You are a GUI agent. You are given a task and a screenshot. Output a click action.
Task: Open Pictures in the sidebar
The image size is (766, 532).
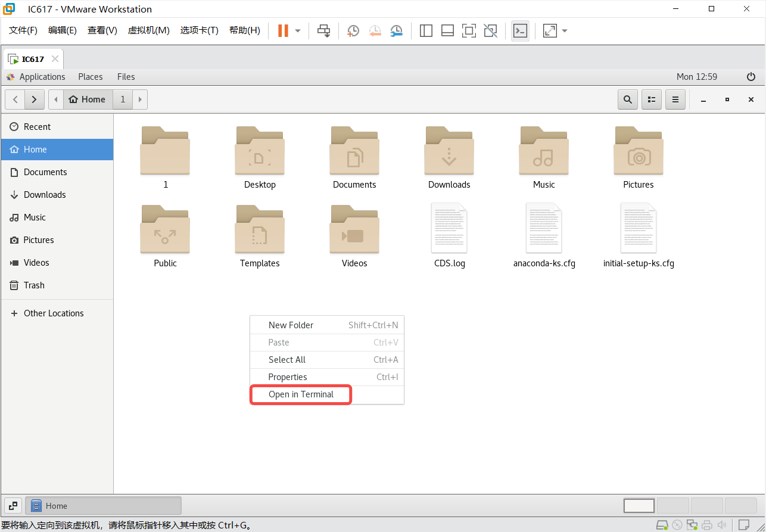(x=57, y=240)
